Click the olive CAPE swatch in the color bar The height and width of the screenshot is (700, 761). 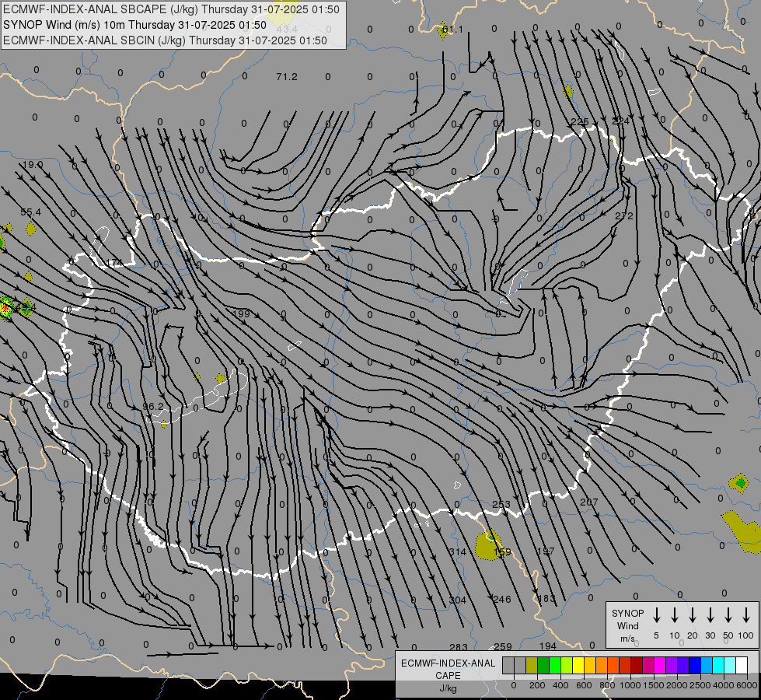click(x=532, y=666)
